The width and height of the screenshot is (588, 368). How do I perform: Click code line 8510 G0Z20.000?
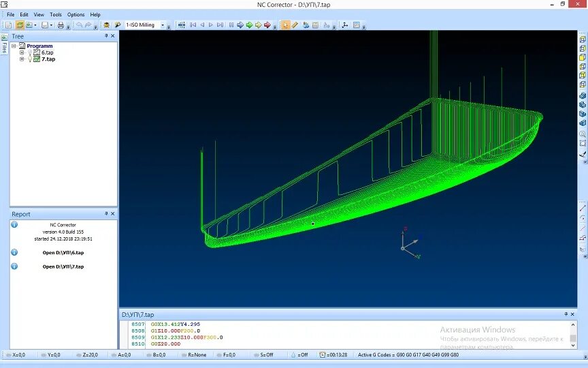[x=165, y=344]
